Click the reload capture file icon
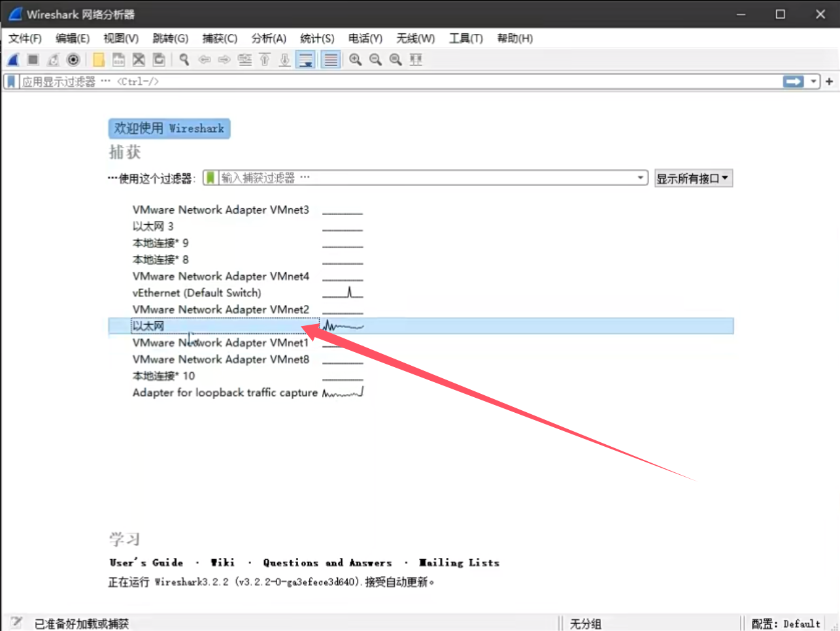The width and height of the screenshot is (840, 631). click(x=159, y=60)
